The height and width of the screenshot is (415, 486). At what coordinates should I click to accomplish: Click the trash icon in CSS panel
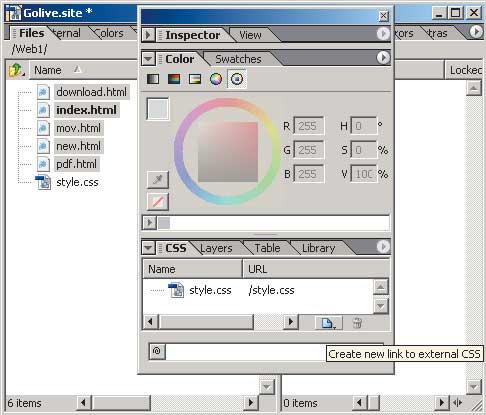pos(357,323)
